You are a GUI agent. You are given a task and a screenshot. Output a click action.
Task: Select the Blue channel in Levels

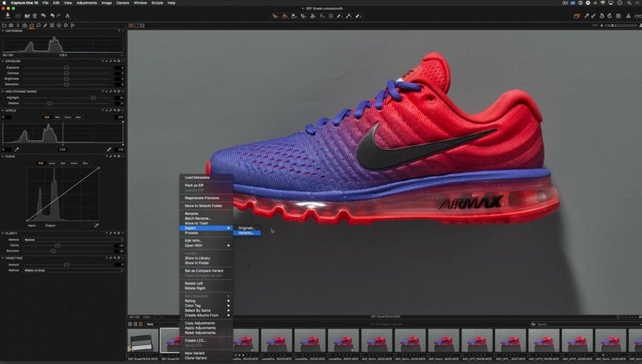point(78,117)
